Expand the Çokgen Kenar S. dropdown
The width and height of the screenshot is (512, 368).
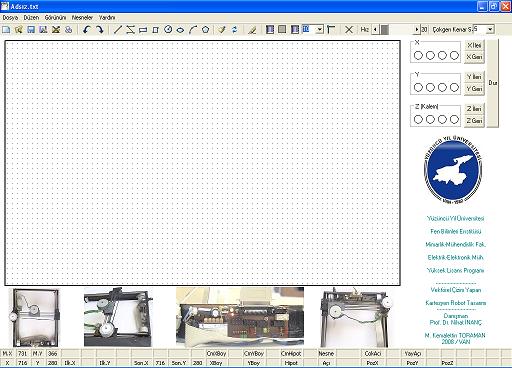(x=490, y=29)
